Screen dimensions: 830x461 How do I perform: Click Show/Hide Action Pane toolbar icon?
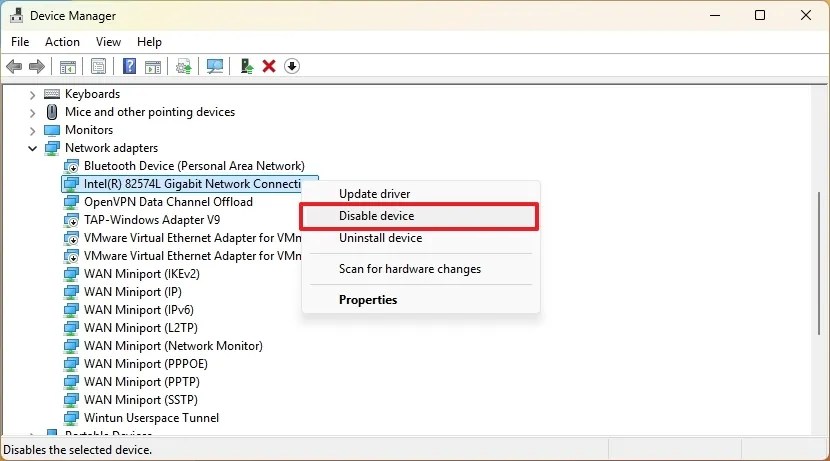[x=153, y=67]
